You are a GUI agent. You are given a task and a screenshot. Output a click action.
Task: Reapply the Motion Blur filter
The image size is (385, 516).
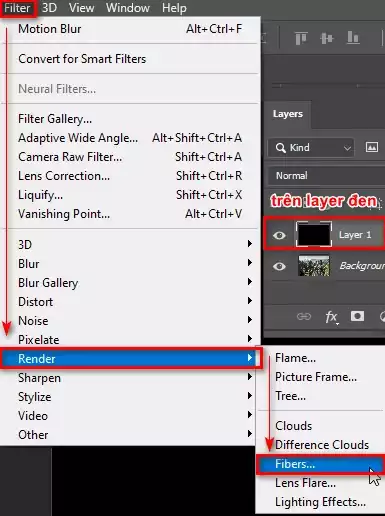(x=130, y=29)
